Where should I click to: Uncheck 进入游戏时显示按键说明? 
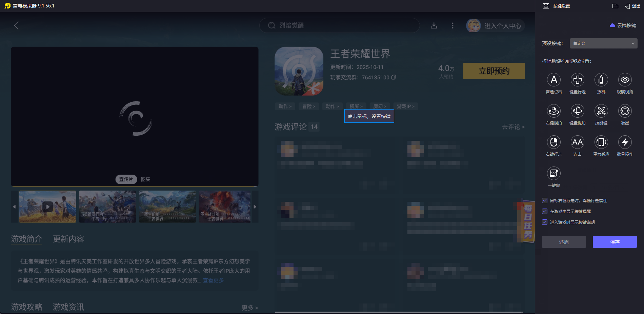pyautogui.click(x=545, y=222)
